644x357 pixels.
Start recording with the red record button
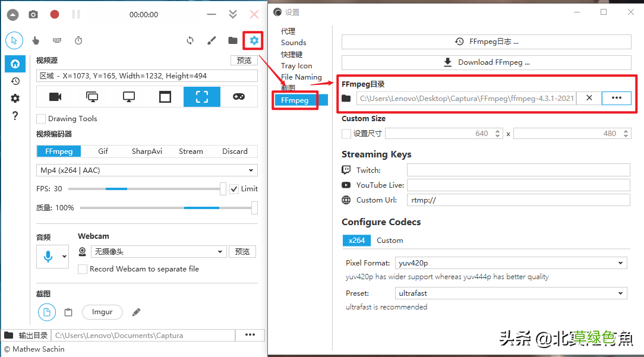55,15
